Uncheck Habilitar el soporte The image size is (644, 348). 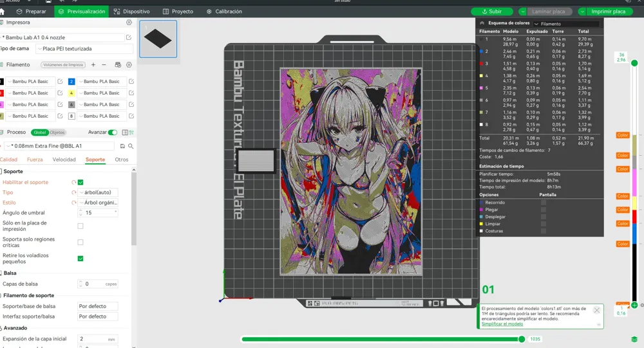[x=80, y=182]
